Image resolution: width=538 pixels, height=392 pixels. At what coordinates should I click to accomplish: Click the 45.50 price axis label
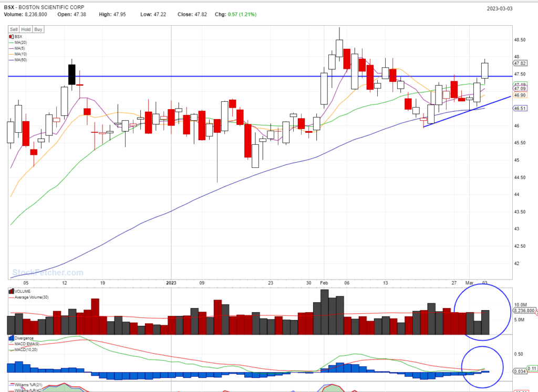point(520,143)
